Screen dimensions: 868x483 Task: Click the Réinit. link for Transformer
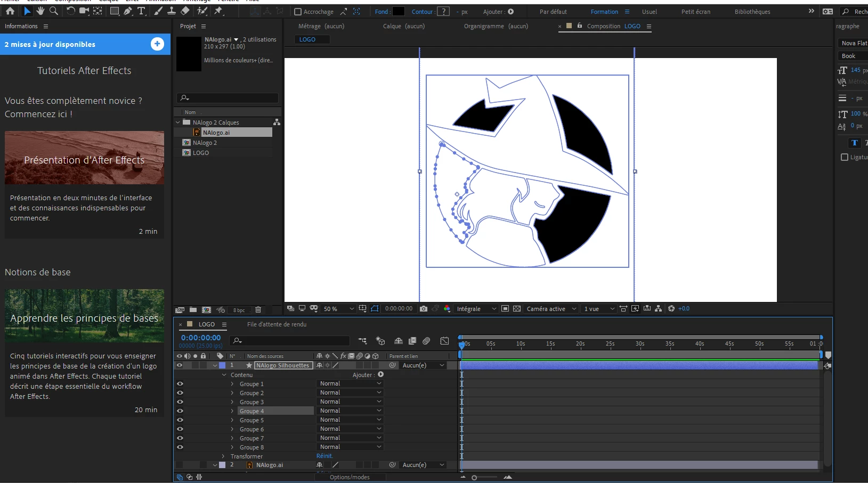[x=325, y=456]
